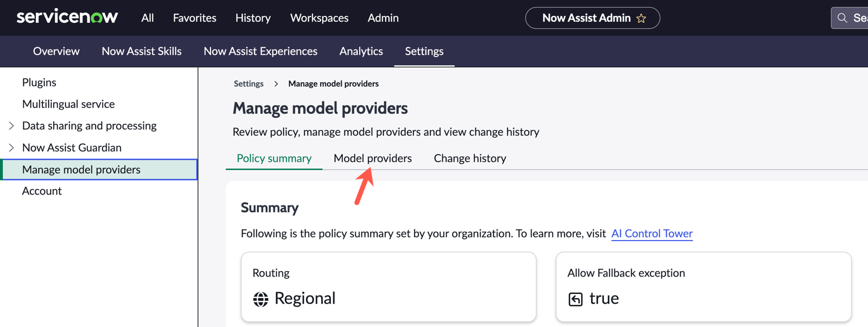Click Manage model providers breadcrumb

coord(334,84)
